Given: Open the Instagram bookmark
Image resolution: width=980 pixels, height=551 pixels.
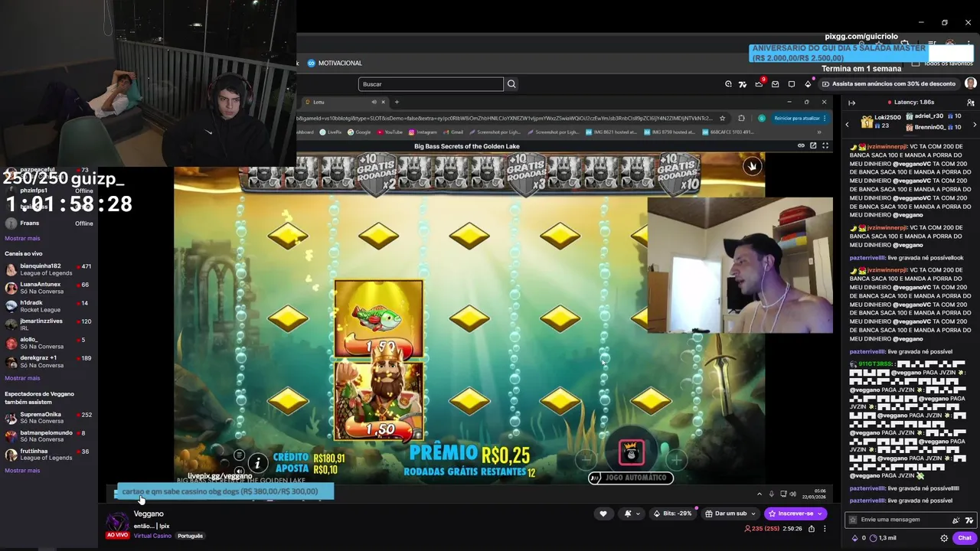Looking at the screenshot, I should [423, 132].
